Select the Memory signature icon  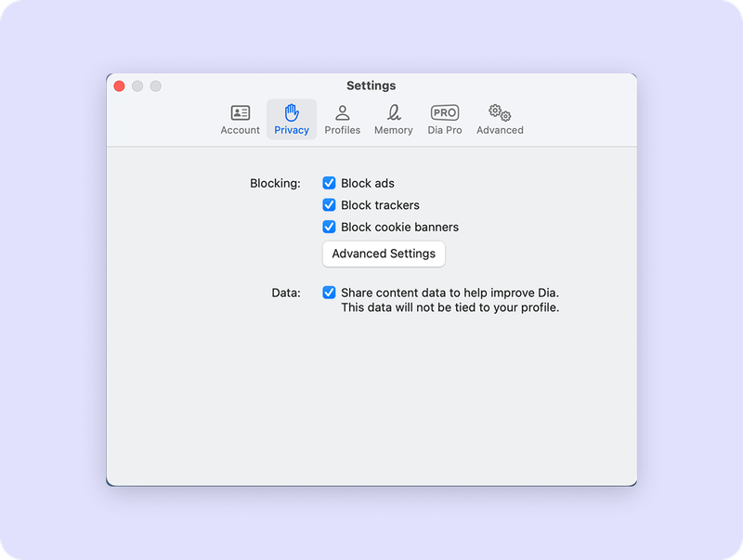(393, 112)
